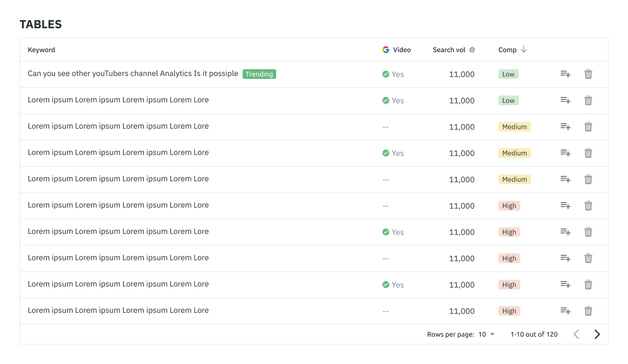
Task: Click the green Trending badge
Action: [x=259, y=74]
